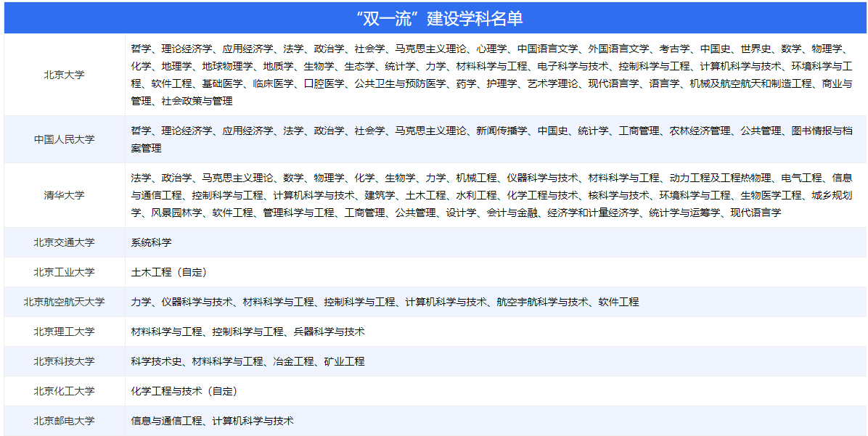Image resolution: width=868 pixels, height=436 pixels.
Task: Click 地球物理学 in the 北京大学 row
Action: coord(227,67)
